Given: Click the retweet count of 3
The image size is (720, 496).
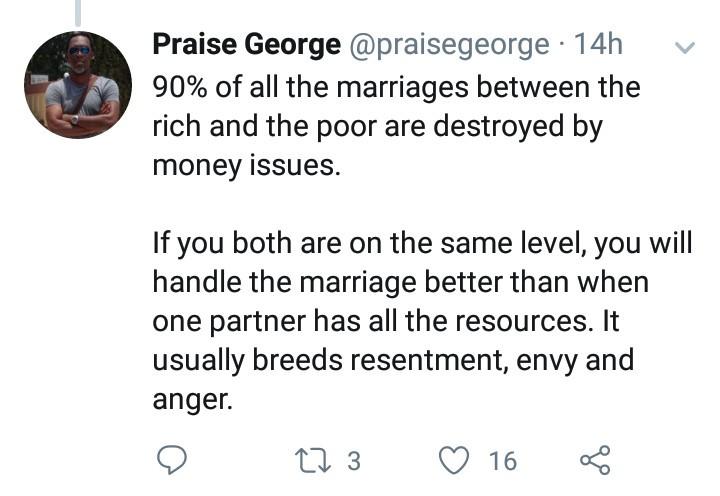Looking at the screenshot, I should [353, 460].
